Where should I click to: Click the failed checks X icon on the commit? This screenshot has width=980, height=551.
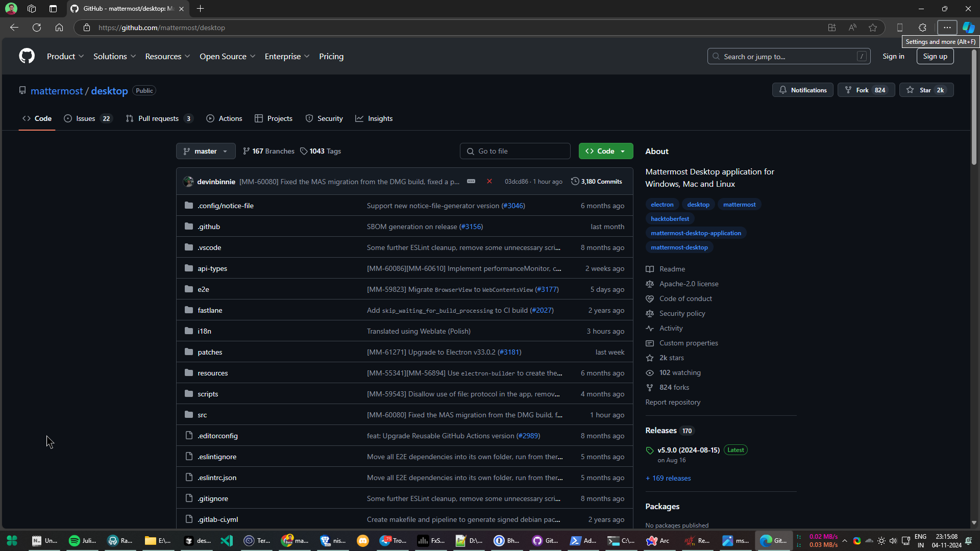click(x=489, y=181)
